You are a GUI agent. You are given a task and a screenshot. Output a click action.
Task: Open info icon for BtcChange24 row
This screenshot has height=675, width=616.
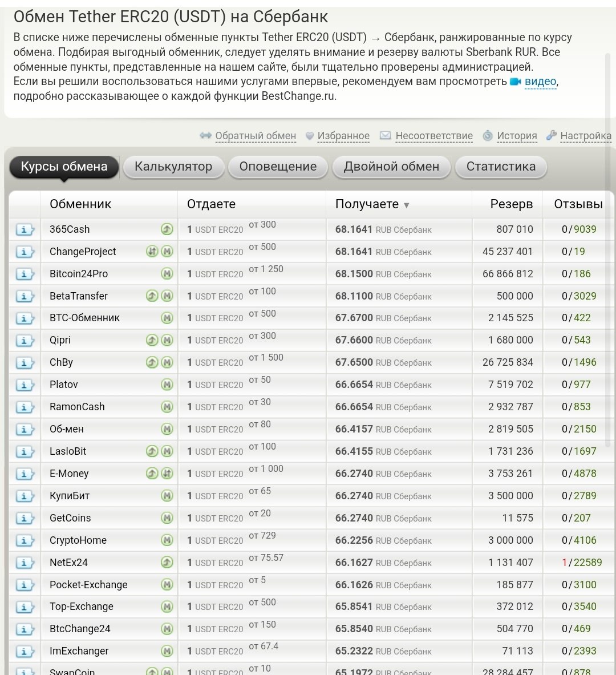tap(25, 630)
